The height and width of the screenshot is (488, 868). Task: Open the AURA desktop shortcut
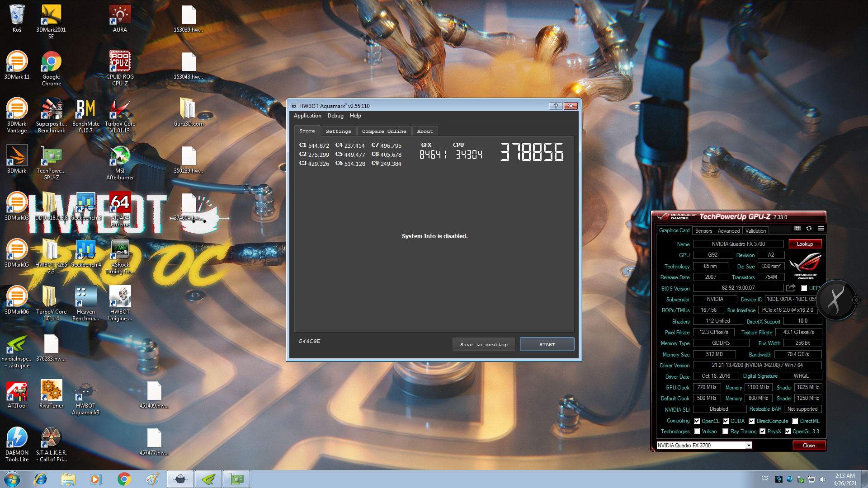coord(120,18)
